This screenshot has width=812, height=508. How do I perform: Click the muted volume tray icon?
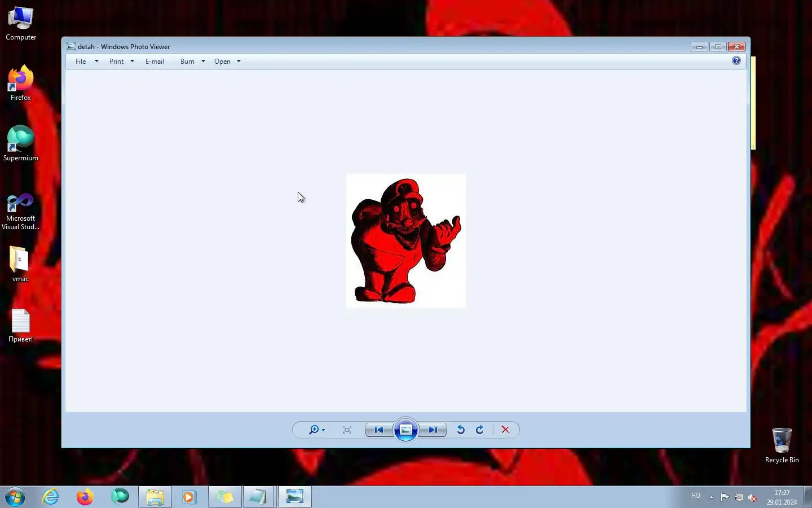[x=752, y=497]
